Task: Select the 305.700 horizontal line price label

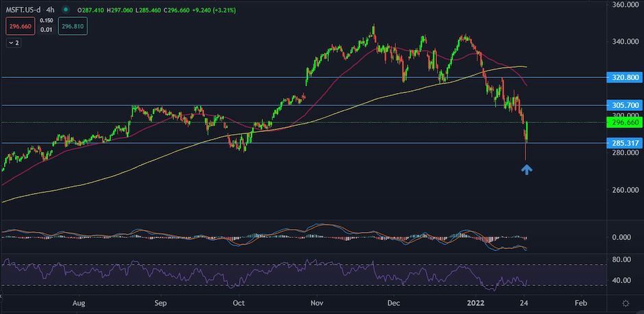Action: pos(623,105)
